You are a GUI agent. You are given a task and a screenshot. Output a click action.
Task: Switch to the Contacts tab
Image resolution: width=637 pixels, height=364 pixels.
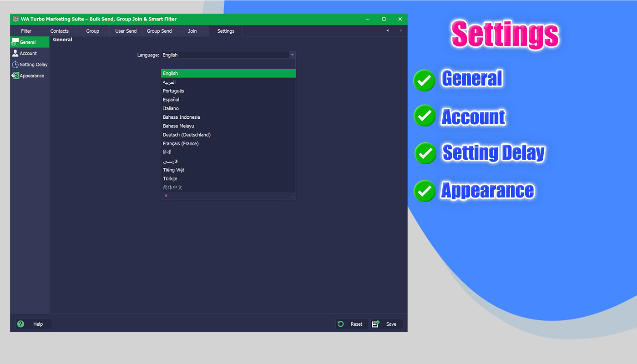point(60,31)
